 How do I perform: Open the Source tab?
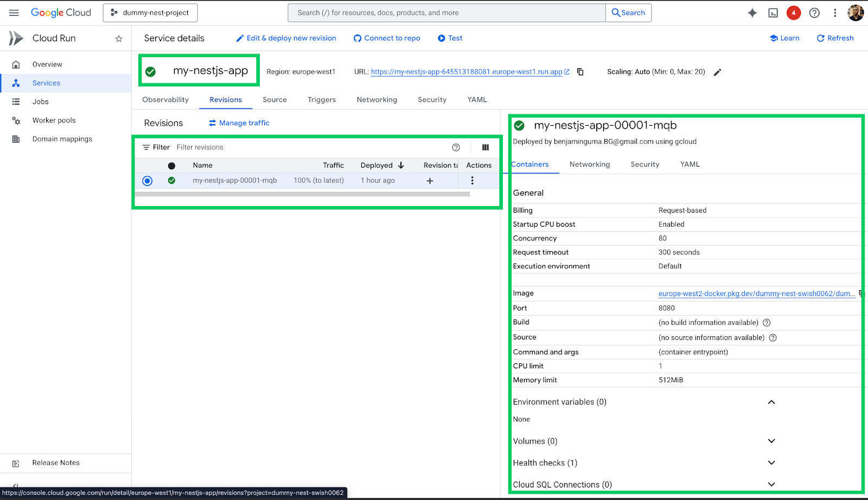coord(275,100)
